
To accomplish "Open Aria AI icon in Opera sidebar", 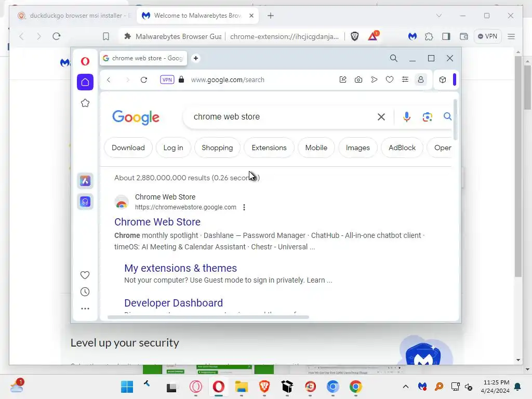I will click(x=85, y=181).
